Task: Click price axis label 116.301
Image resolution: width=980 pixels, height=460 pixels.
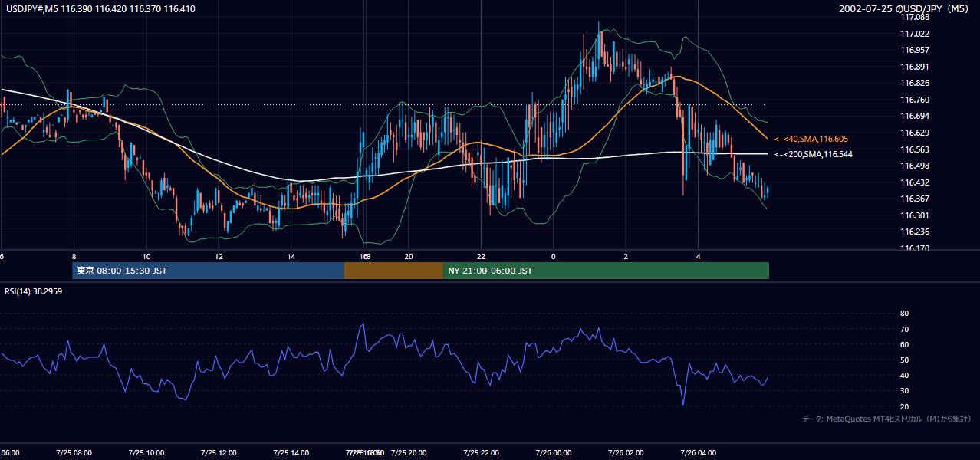Action: click(914, 215)
